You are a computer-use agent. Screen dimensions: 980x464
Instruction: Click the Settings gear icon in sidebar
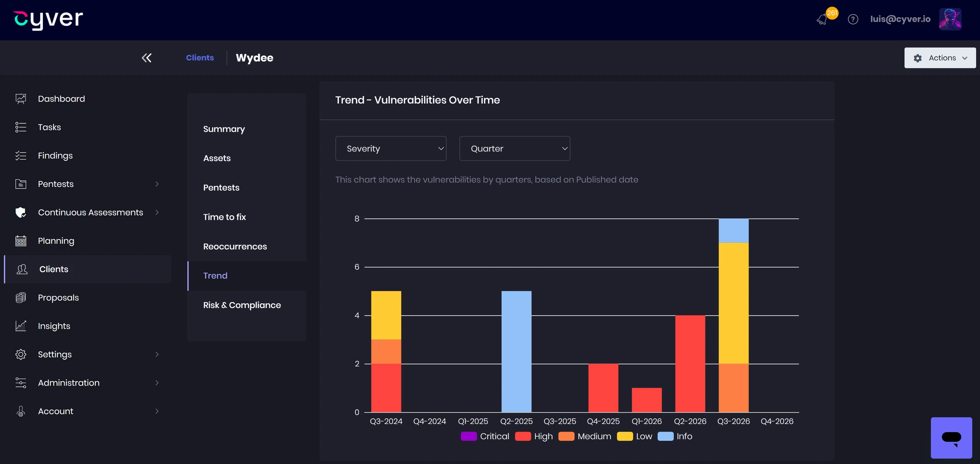(x=21, y=355)
